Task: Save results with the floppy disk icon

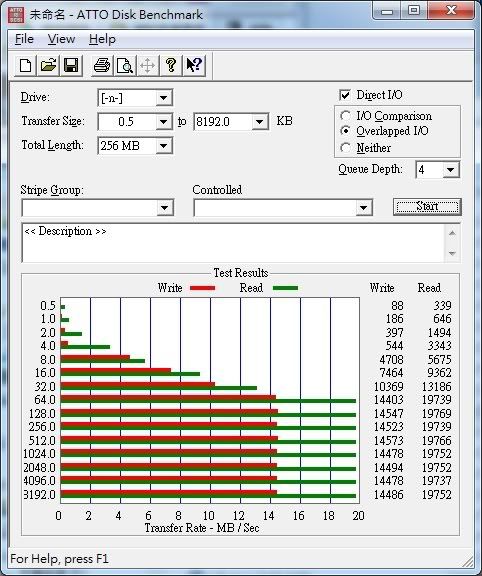Action: [x=71, y=65]
